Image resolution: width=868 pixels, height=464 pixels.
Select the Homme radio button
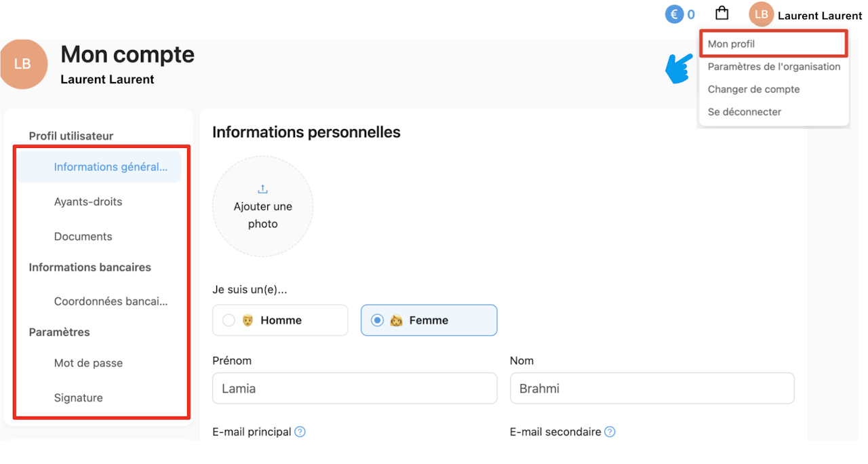229,320
